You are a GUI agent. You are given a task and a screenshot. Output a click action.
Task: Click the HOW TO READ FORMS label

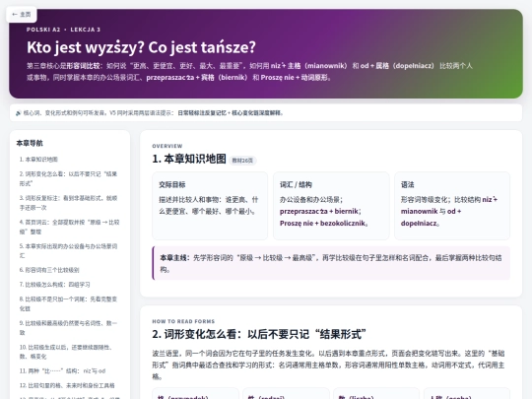pos(183,321)
